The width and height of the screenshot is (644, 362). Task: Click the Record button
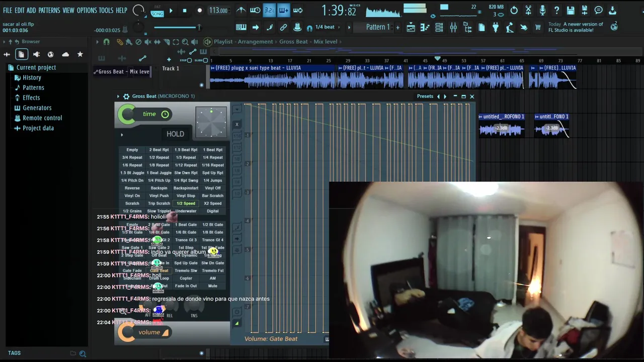pos(200,11)
